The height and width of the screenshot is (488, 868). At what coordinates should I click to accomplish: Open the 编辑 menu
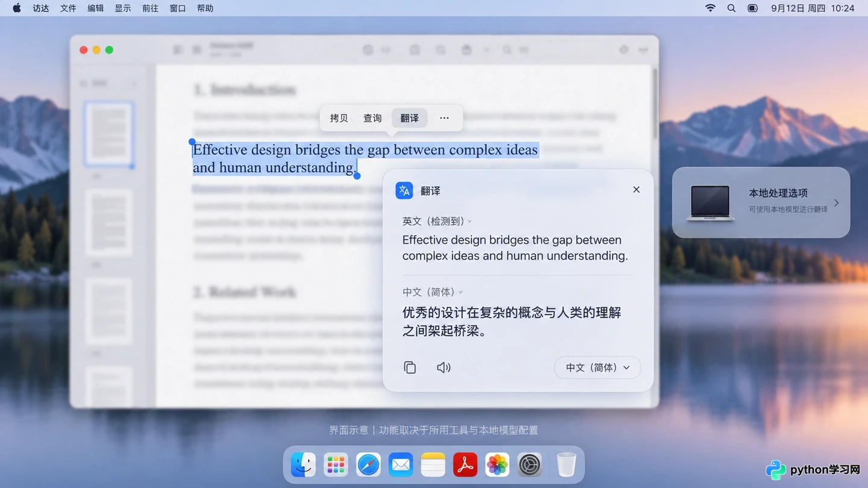pos(95,8)
